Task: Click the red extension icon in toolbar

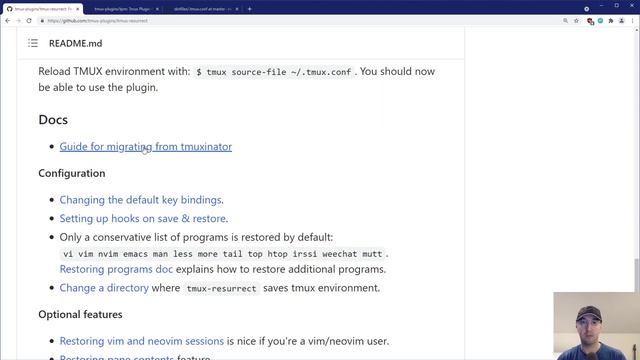Action: point(590,21)
